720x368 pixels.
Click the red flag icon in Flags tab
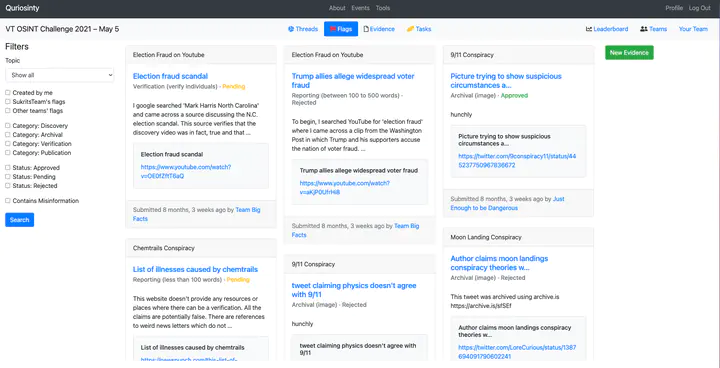point(332,29)
